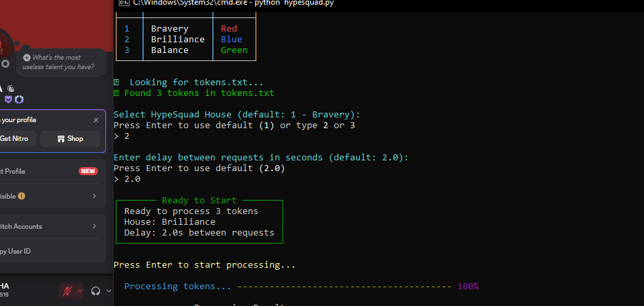
Task: Open microphone input options dropdown arrow
Action: tap(80, 291)
